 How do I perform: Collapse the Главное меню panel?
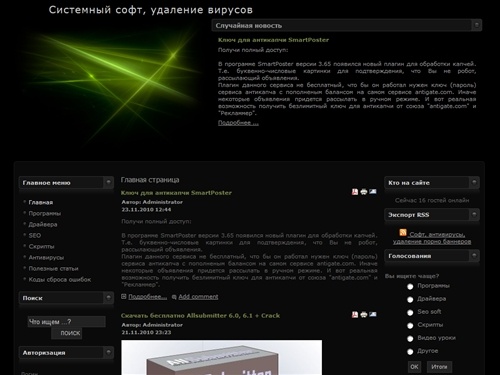[x=108, y=182]
